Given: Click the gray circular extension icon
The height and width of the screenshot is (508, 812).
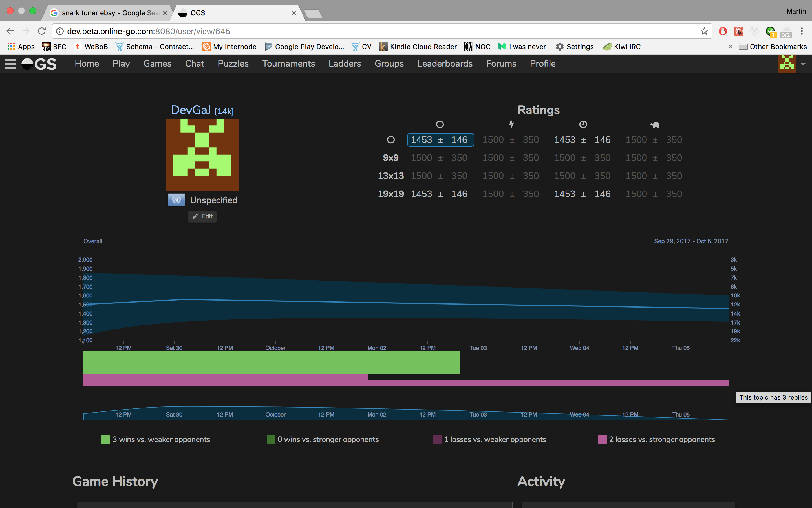Looking at the screenshot, I should 754,31.
